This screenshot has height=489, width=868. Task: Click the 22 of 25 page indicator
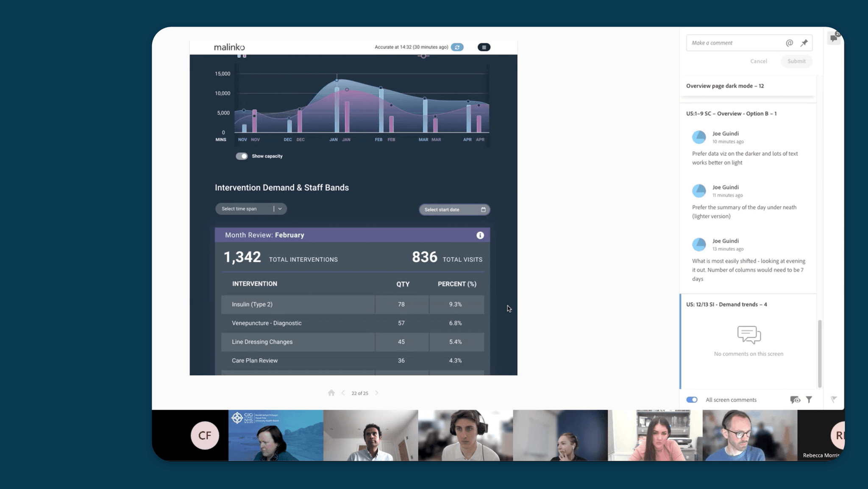click(359, 393)
